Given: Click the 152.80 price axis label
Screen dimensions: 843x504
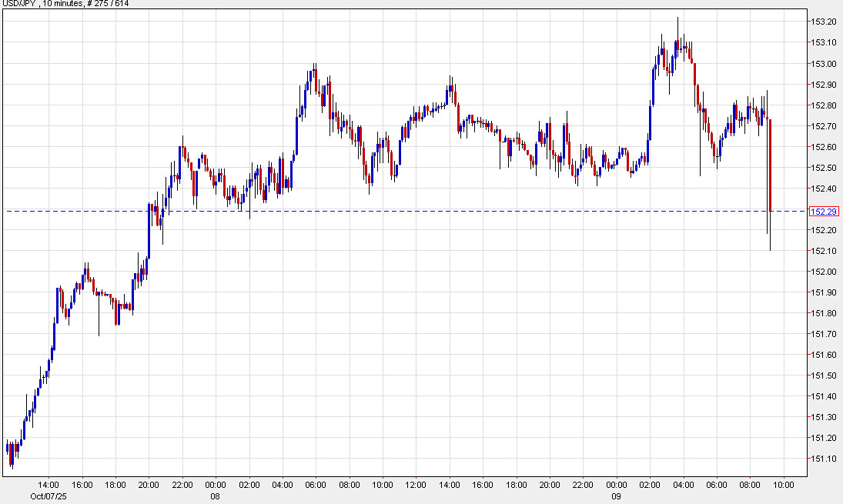Looking at the screenshot, I should click(824, 105).
